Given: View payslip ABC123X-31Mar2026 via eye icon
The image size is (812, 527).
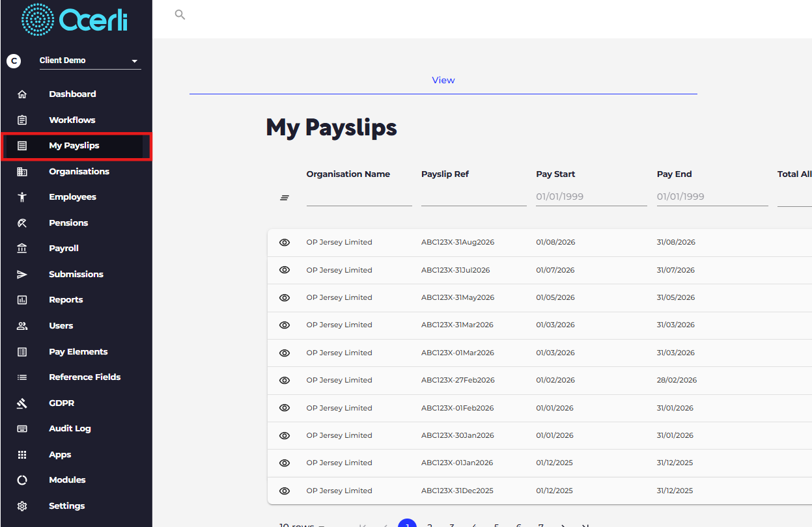Looking at the screenshot, I should click(x=285, y=325).
